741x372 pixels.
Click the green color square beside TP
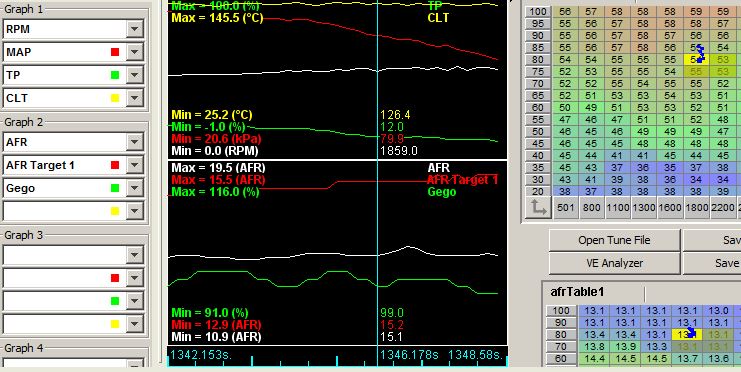click(x=115, y=75)
